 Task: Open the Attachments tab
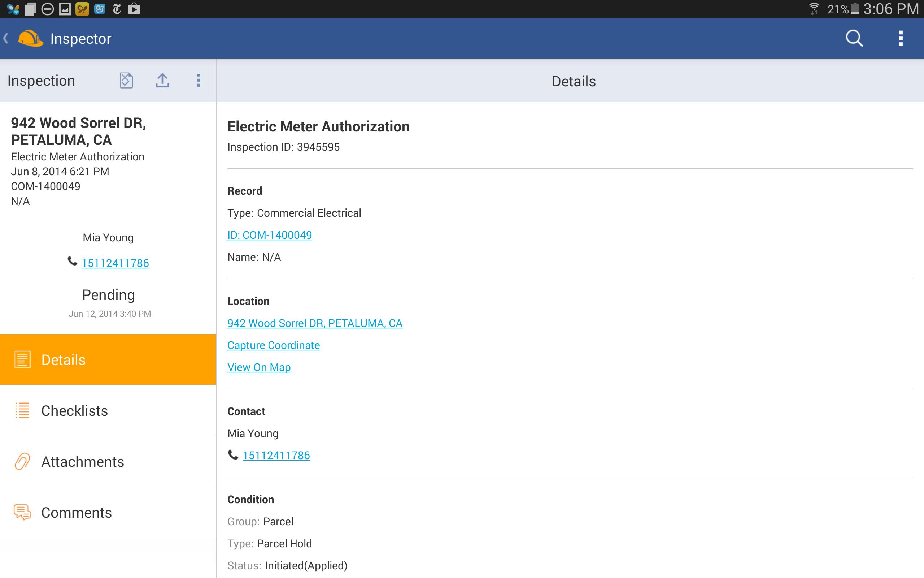pos(108,461)
